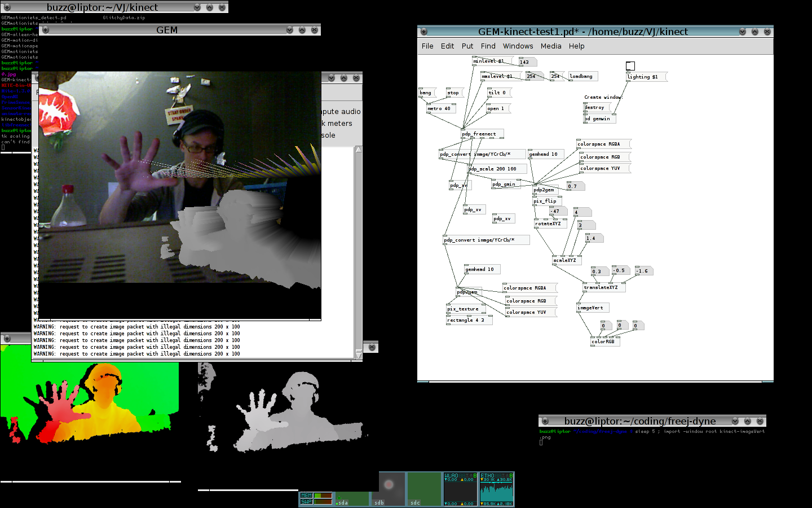Select the rectangle 4 3 object
Image resolution: width=812 pixels, height=508 pixels.
coord(469,320)
